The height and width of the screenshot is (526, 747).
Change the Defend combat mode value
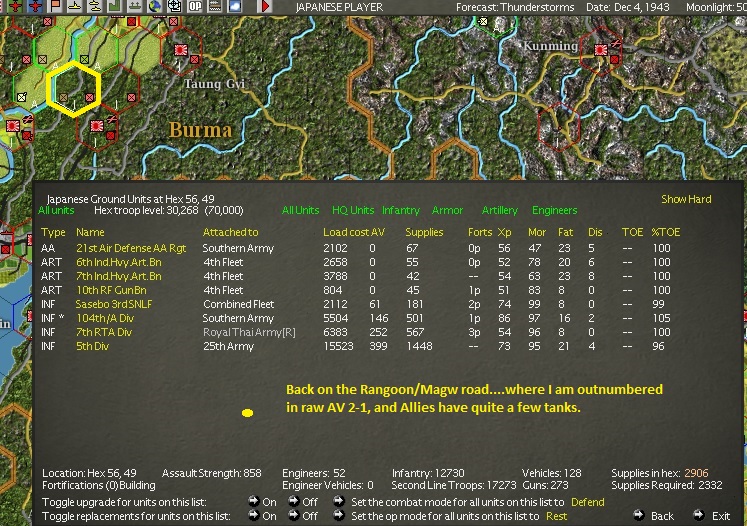coord(587,502)
